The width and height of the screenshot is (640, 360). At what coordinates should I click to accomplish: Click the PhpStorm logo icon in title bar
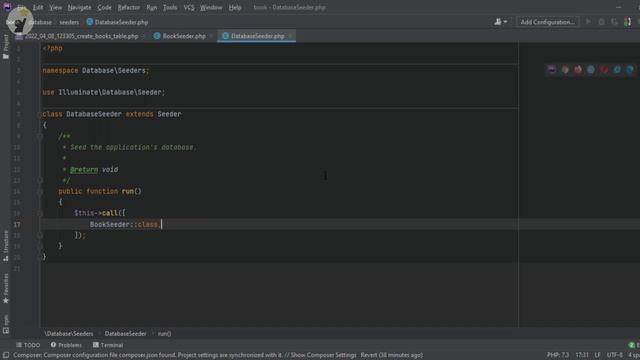pos(7,7)
